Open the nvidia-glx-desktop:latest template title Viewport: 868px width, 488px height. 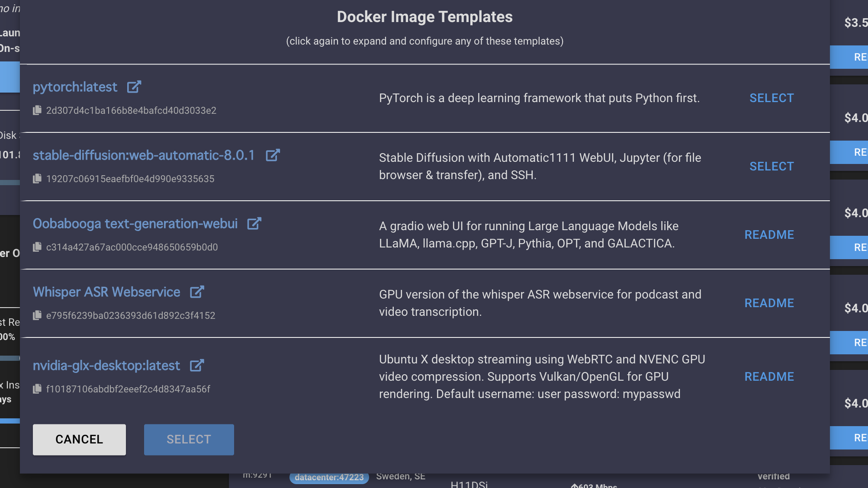pos(106,366)
